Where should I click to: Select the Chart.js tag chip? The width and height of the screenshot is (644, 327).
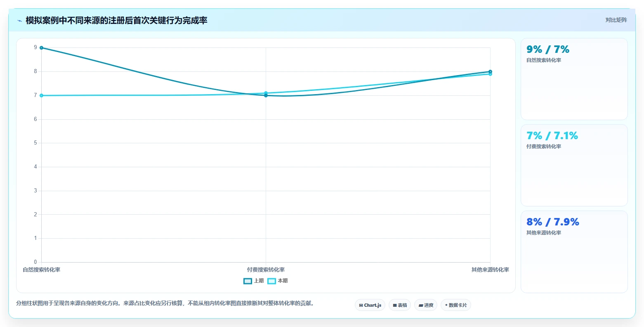[370, 305]
